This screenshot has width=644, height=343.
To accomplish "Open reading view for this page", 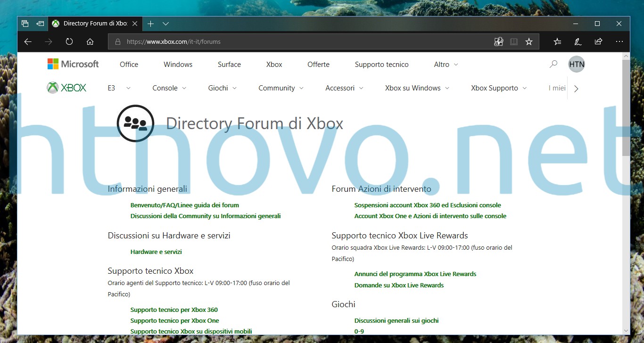I will (513, 41).
